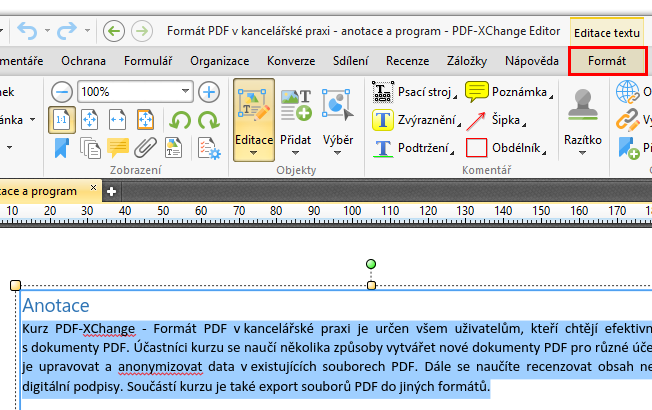
Task: Click the add bookmark icon
Action: pyautogui.click(x=628, y=148)
